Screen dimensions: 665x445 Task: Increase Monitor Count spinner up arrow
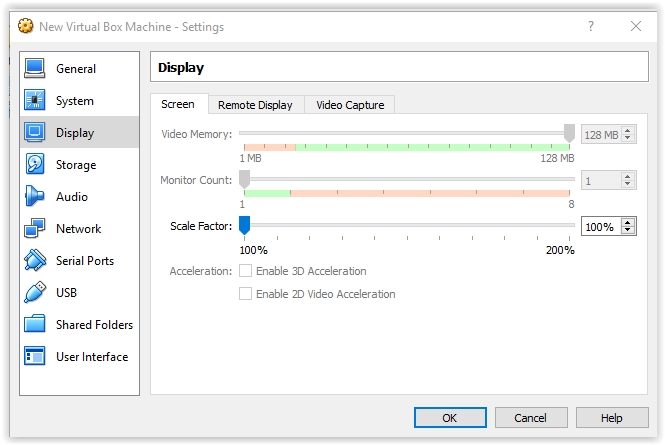tap(628, 176)
